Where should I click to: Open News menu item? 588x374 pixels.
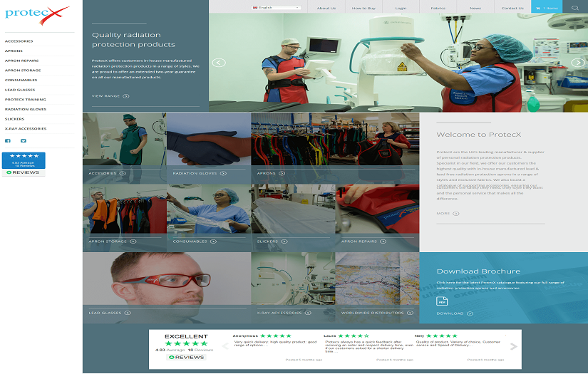tap(475, 8)
